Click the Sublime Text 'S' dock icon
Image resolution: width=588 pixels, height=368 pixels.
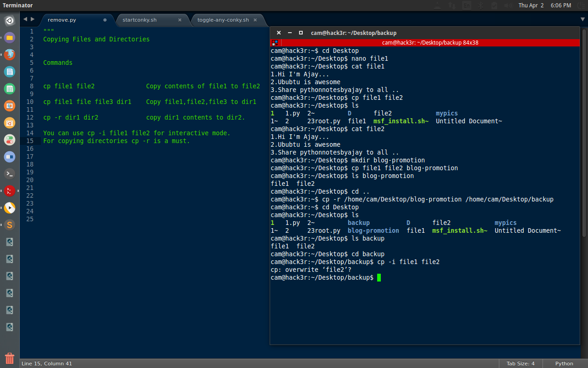[9, 224]
